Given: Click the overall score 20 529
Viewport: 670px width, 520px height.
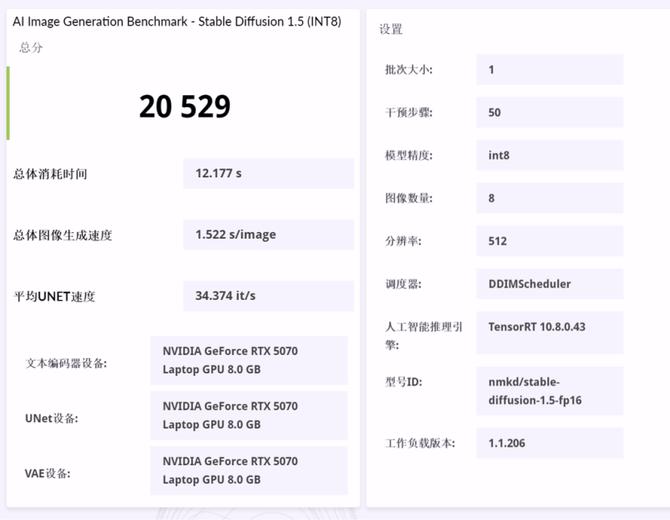Looking at the screenshot, I should point(185,106).
